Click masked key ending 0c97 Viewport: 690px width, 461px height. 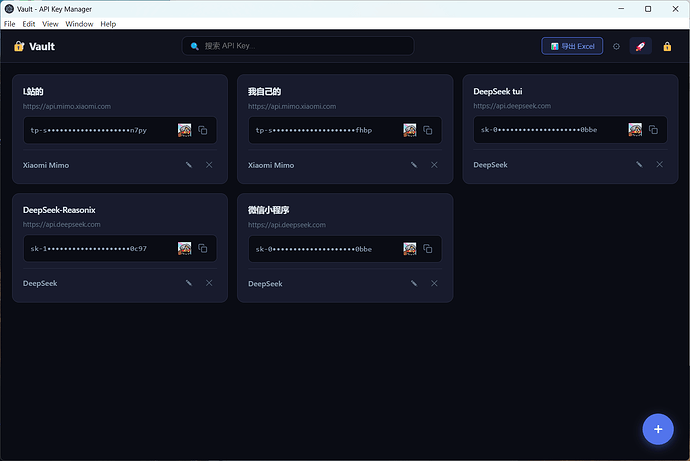pos(88,249)
